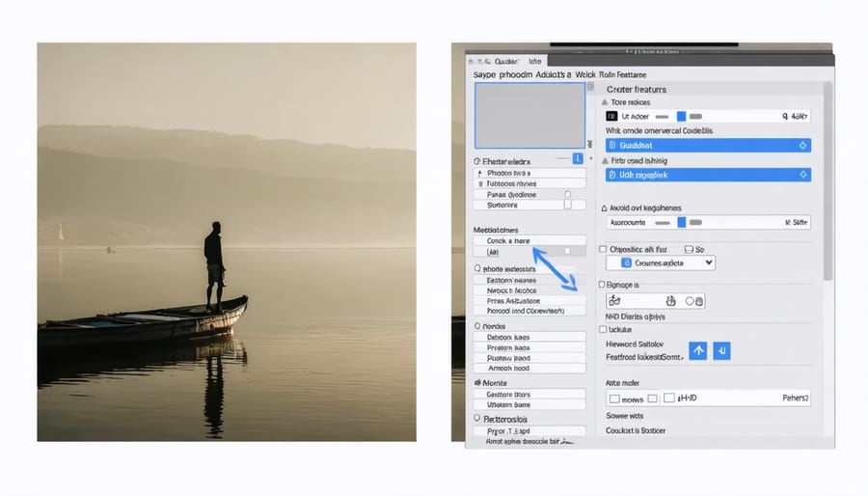Click the blue down arrow button beside the up arrow
Image resolution: width=868 pixels, height=496 pixels.
(721, 350)
